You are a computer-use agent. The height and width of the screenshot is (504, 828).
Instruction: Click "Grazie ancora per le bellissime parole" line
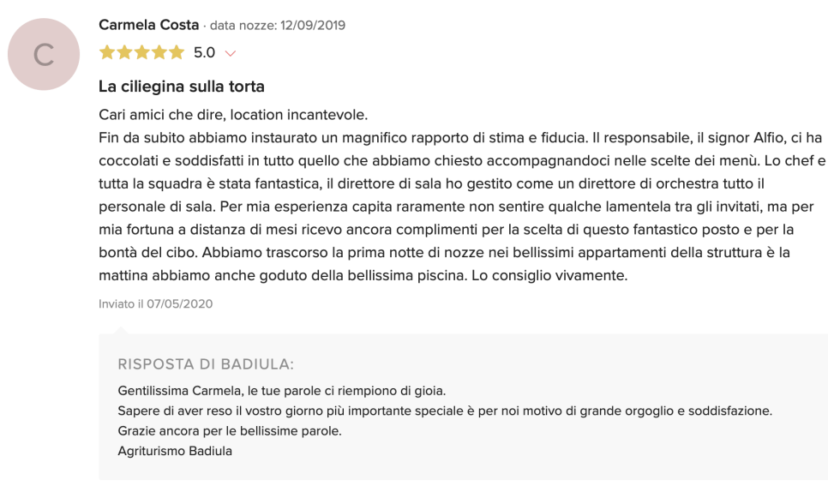230,431
